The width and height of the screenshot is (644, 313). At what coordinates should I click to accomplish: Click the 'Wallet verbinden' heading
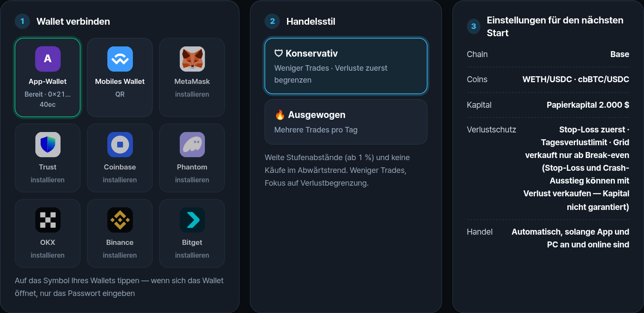click(73, 21)
